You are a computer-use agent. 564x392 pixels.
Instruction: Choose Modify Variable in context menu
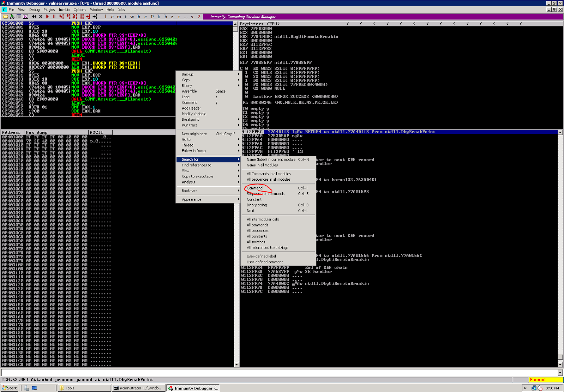208,114
